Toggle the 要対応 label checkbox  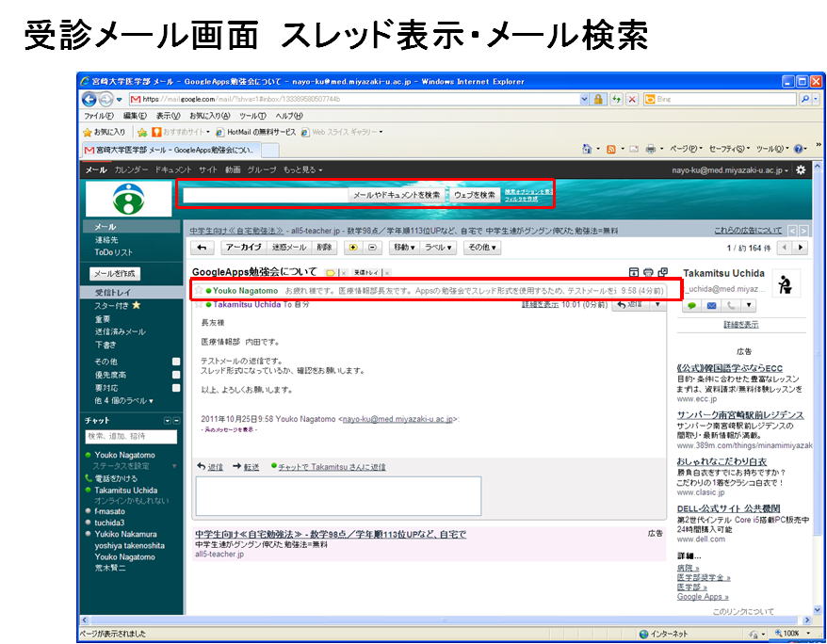tap(176, 387)
